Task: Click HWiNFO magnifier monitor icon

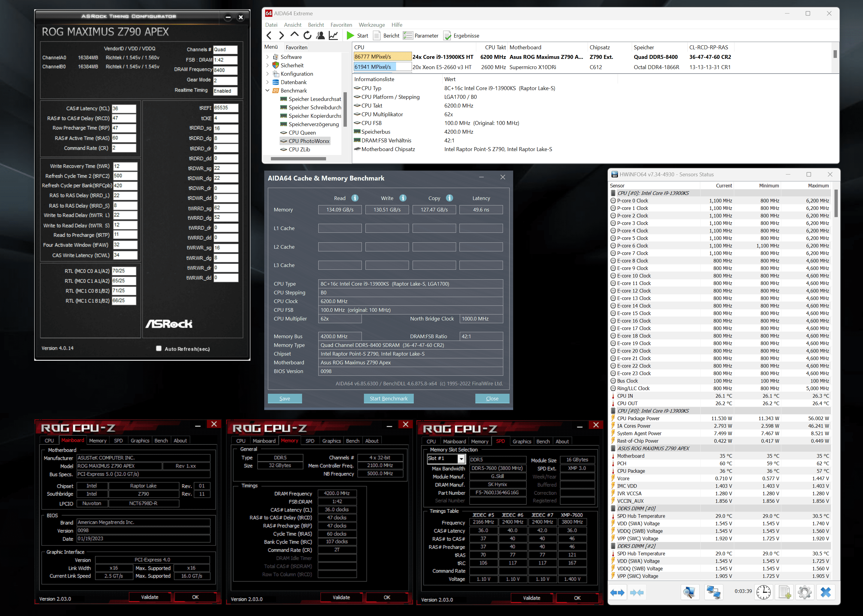Action: tap(689, 593)
